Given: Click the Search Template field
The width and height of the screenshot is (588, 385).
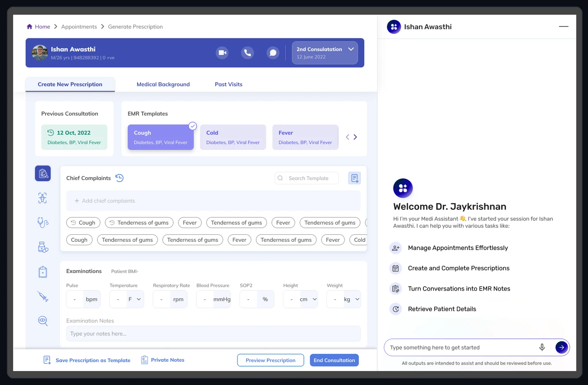Looking at the screenshot, I should coord(307,178).
